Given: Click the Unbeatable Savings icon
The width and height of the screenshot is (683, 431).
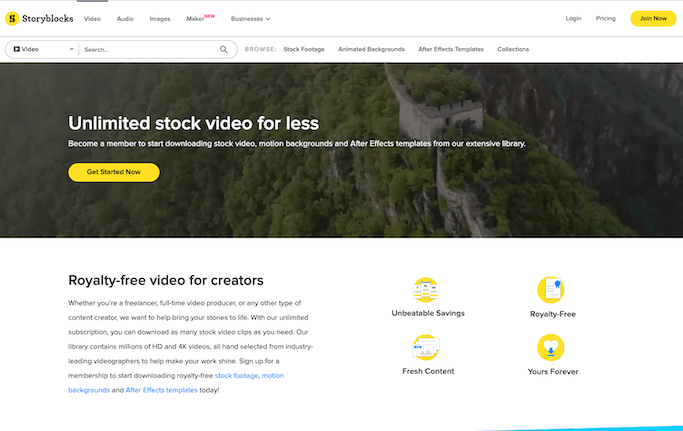Looking at the screenshot, I should click(x=426, y=290).
